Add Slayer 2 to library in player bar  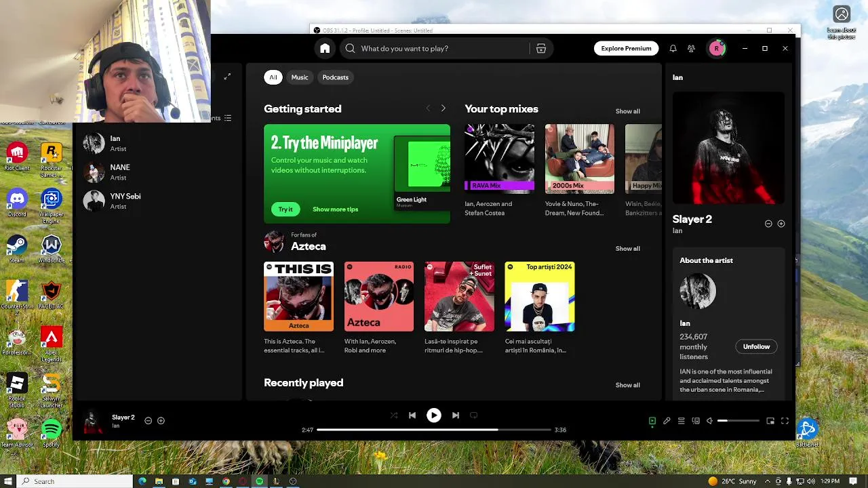161,420
